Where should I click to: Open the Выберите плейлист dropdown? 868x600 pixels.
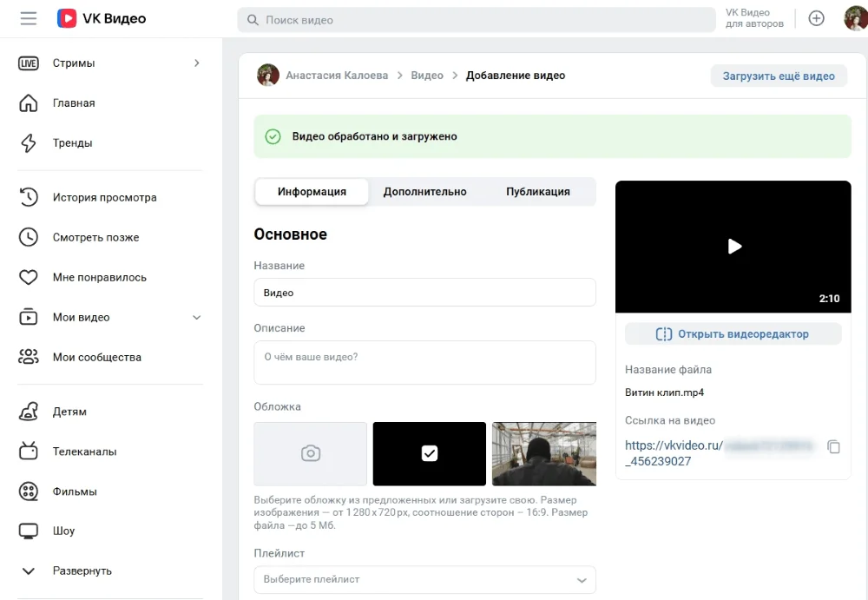424,579
